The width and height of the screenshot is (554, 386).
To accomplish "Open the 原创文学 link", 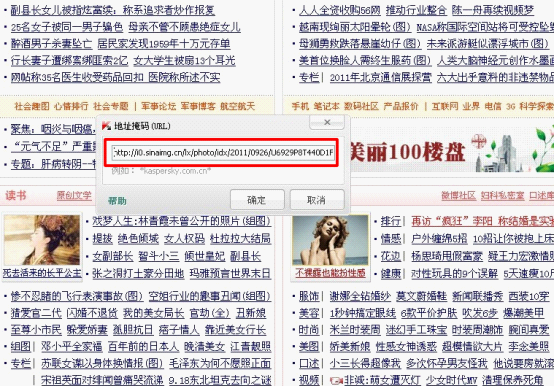I will (x=74, y=195).
